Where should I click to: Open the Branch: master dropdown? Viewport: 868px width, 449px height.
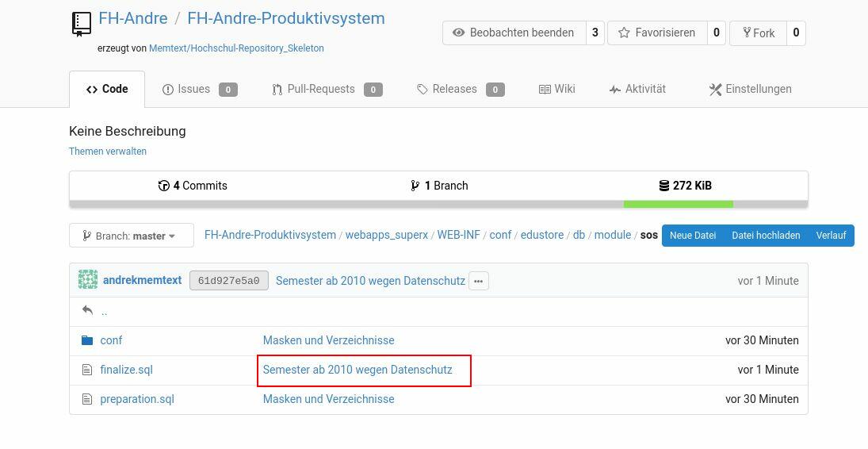[132, 236]
